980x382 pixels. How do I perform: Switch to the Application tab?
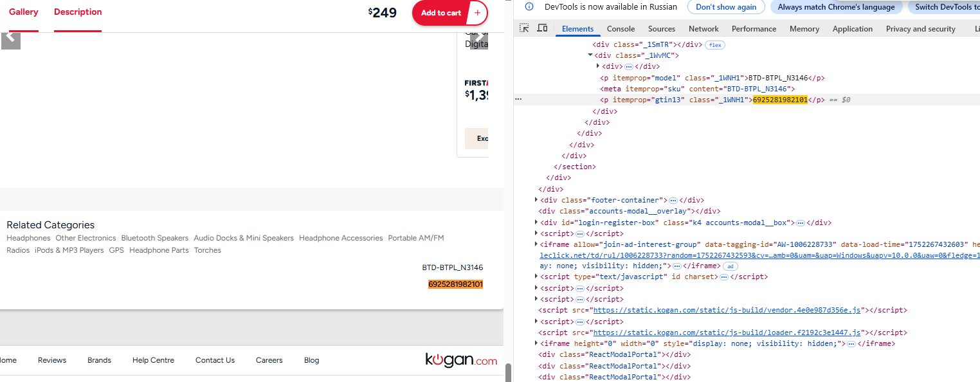[853, 29]
